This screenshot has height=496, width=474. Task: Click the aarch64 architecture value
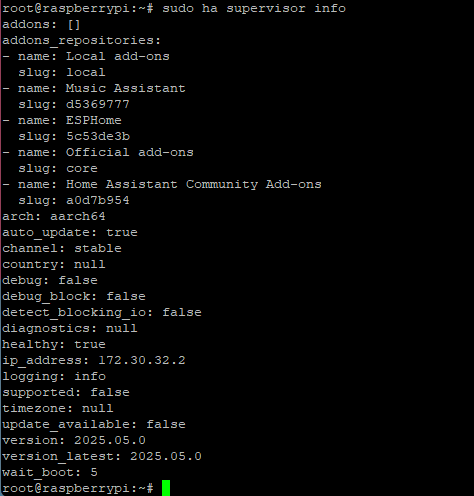78,216
